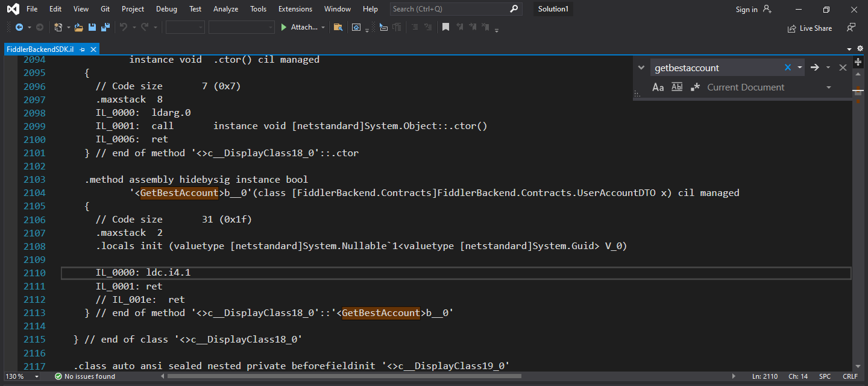Click the search magnifier icon in title bar

coord(514,9)
